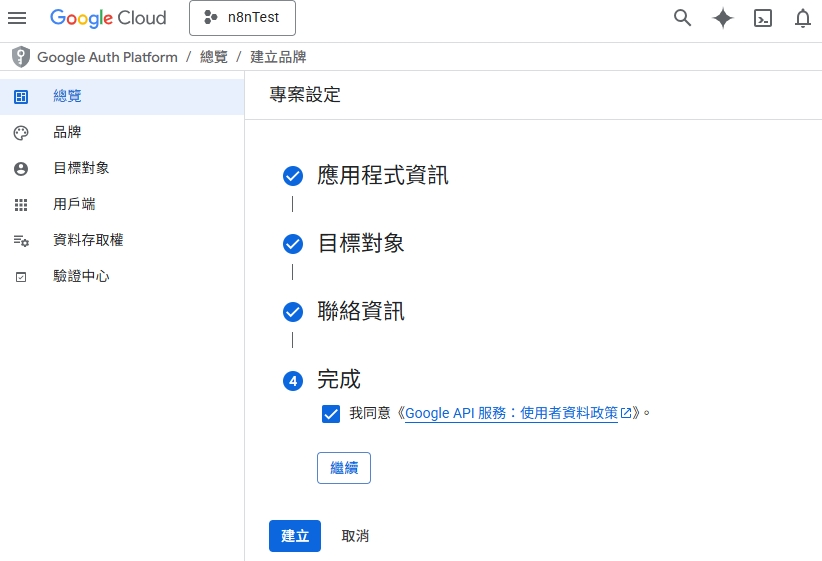Select 驗證中心 in the sidebar

pos(122,276)
